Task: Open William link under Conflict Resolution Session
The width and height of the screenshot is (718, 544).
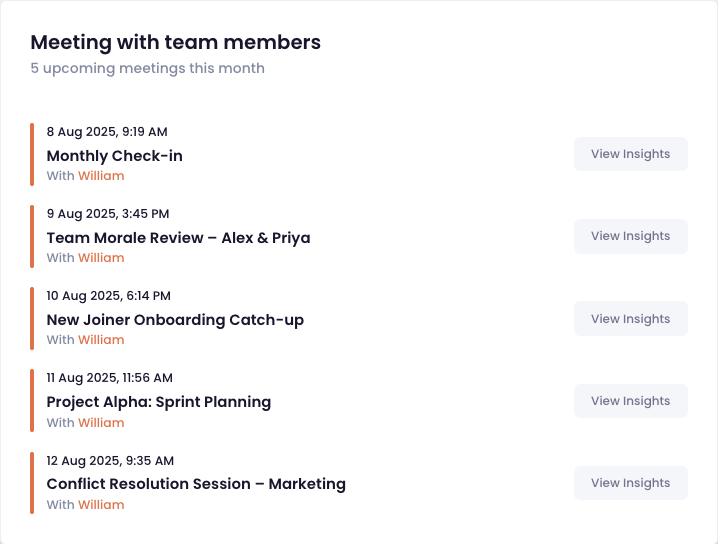Action: point(101,505)
